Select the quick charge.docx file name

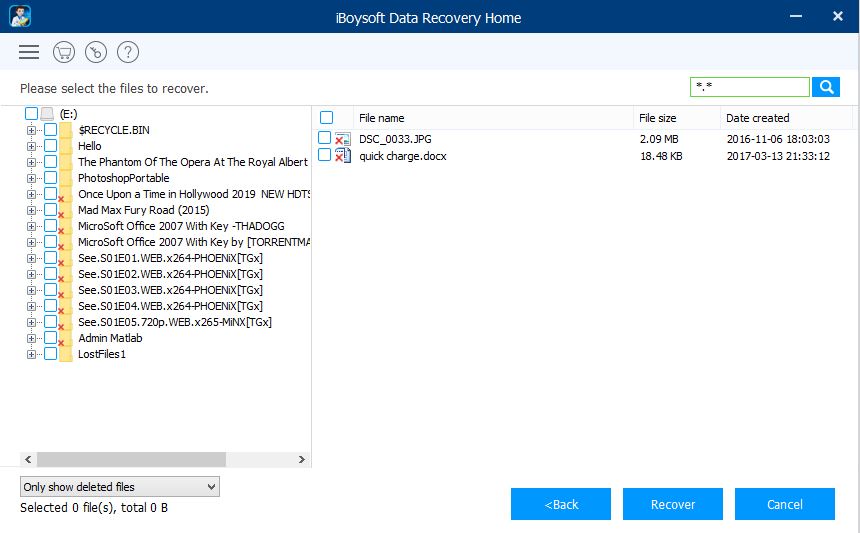pos(403,156)
